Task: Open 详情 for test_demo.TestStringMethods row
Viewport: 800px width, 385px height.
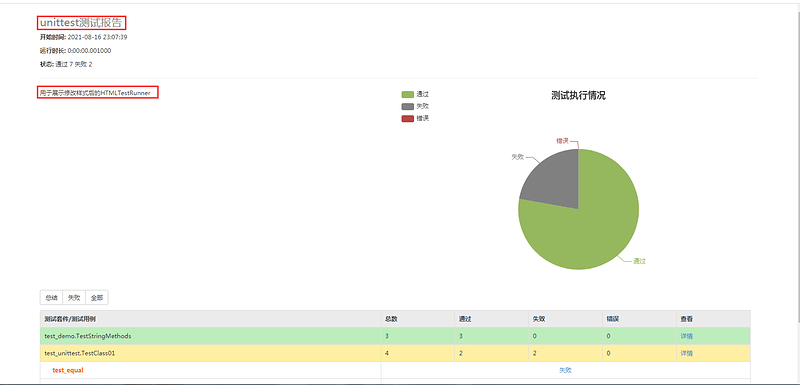Action: click(686, 337)
